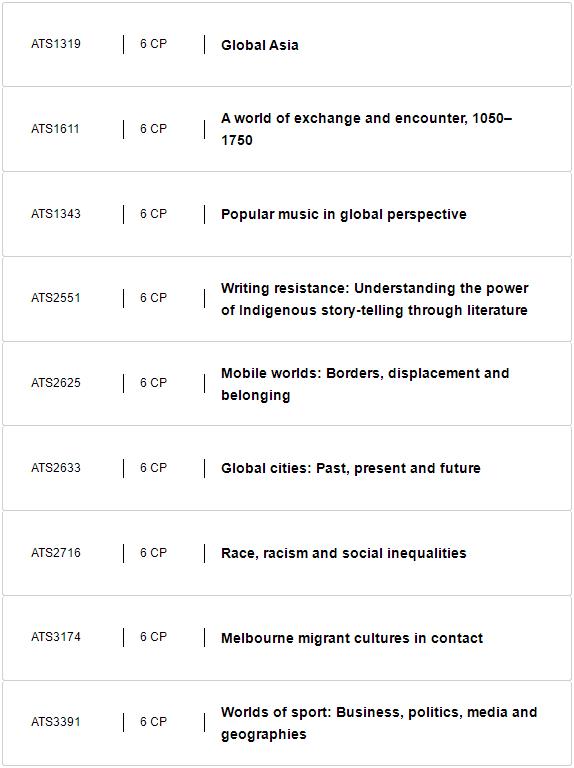574x768 pixels.
Task: Click unit code ATS1343
Action: click(x=56, y=214)
